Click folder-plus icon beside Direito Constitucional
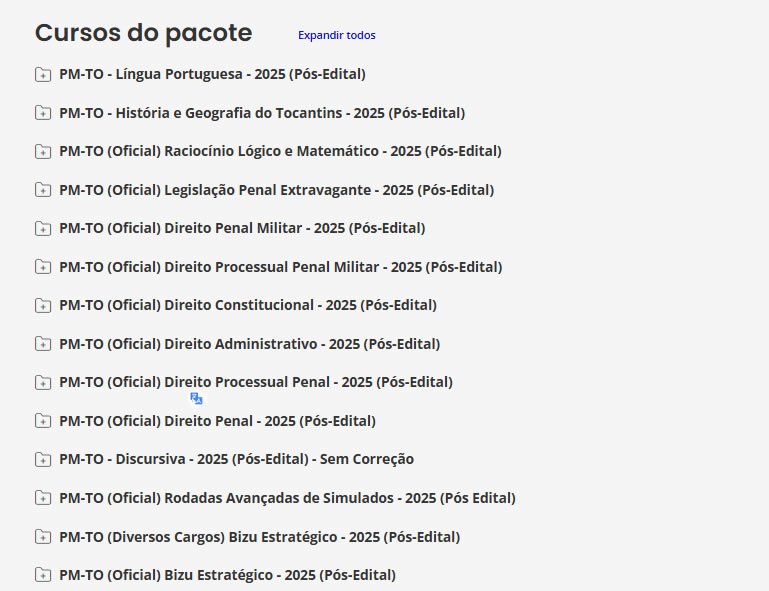 point(43,306)
